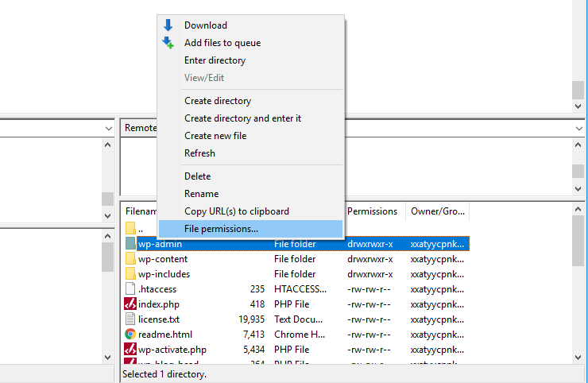Select the readme.html file name
This screenshot has height=383, width=588.
[165, 335]
